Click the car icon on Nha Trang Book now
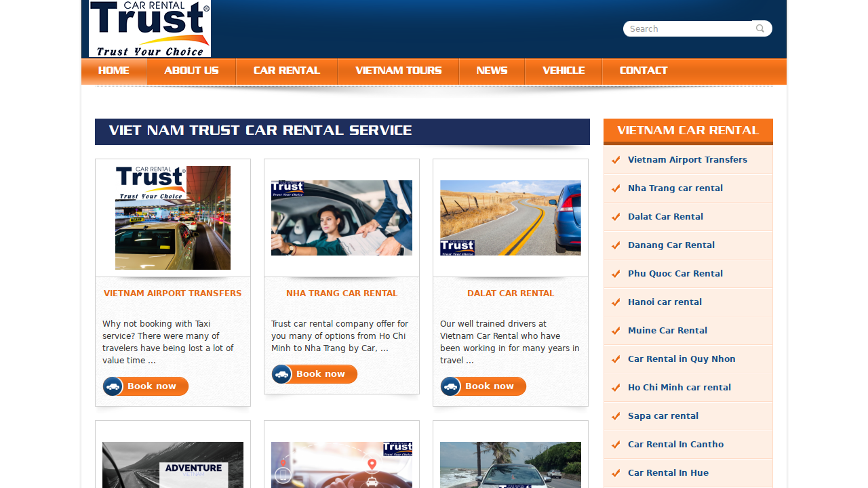The height and width of the screenshot is (488, 868). tap(281, 373)
